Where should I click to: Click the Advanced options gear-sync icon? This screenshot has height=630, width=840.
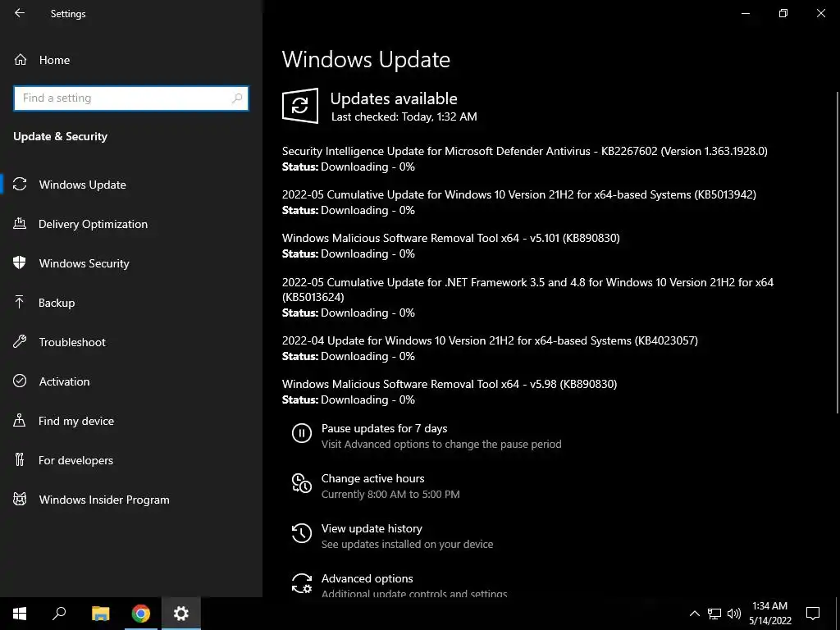point(302,583)
